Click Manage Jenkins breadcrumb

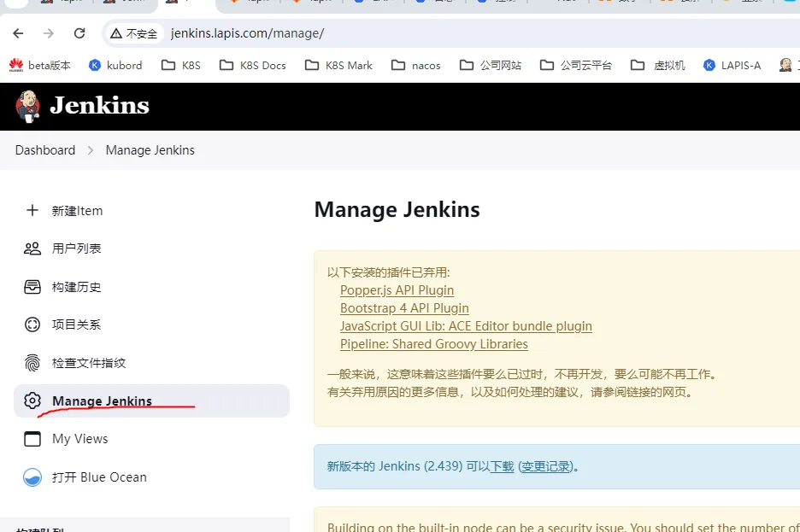pyautogui.click(x=150, y=150)
